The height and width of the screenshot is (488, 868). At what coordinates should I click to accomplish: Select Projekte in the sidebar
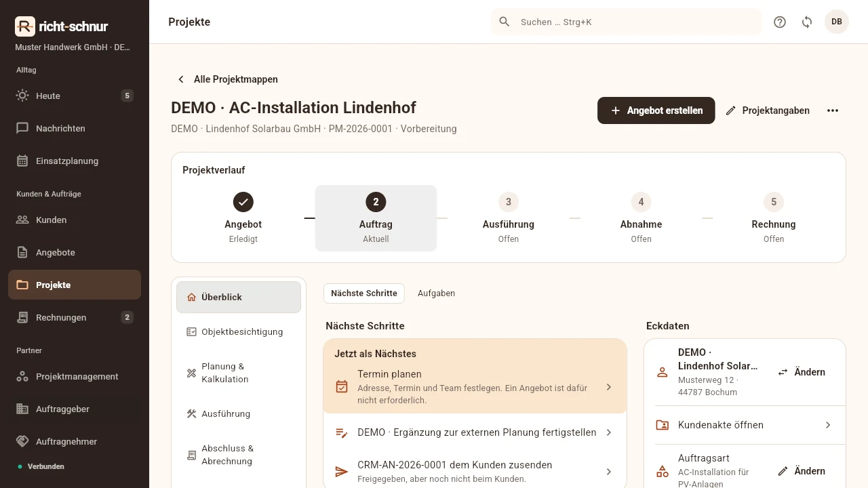(75, 285)
